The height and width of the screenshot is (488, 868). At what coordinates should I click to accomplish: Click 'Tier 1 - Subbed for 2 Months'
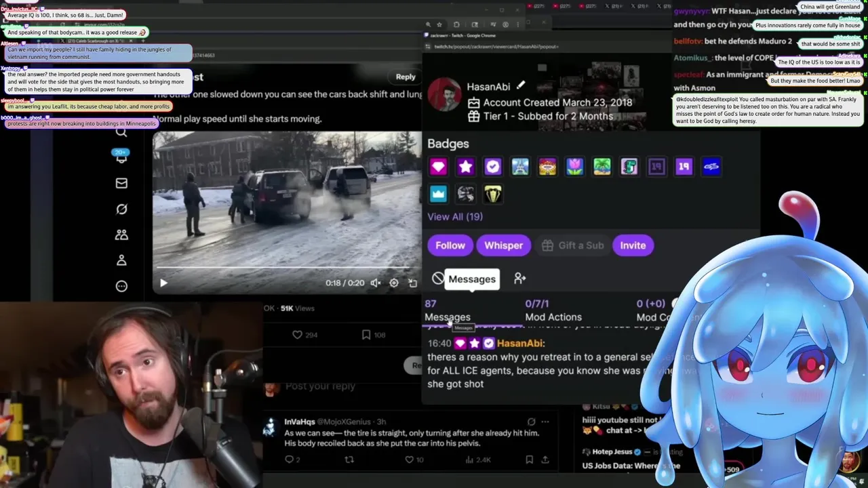point(548,116)
